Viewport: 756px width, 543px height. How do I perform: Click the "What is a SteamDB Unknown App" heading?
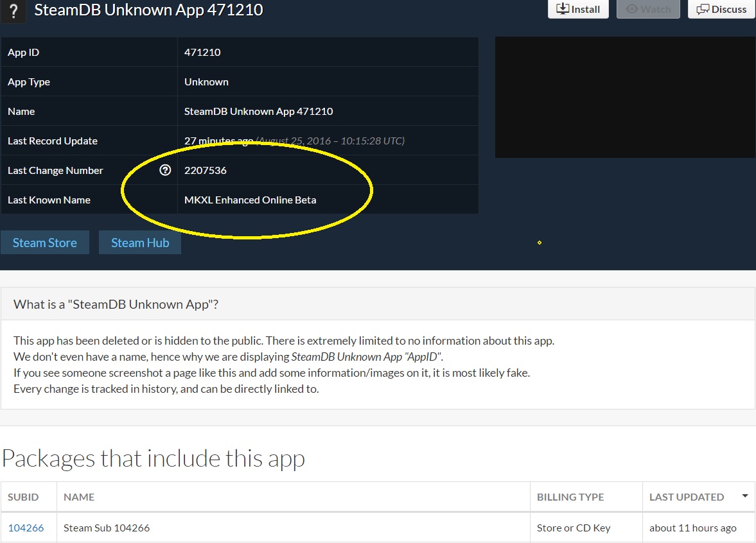(x=116, y=304)
